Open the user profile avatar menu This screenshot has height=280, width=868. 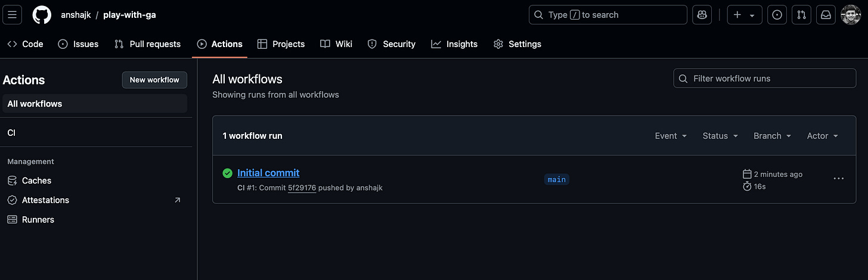click(x=851, y=15)
